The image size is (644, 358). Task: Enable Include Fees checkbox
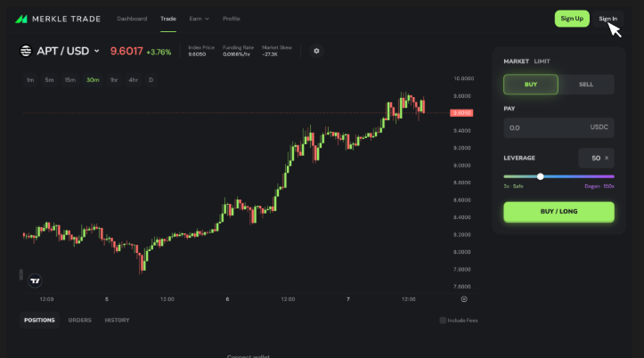pyautogui.click(x=443, y=321)
